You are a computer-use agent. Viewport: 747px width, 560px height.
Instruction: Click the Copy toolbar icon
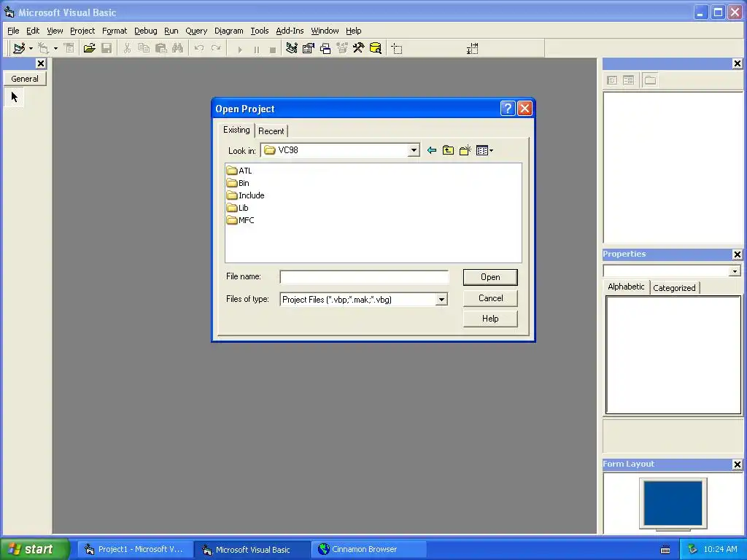point(144,48)
